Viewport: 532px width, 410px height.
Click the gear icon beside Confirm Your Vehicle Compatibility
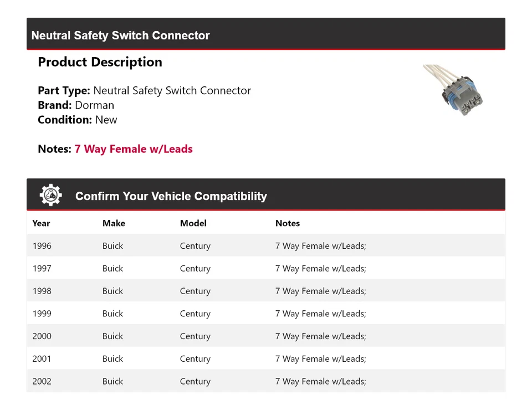pos(50,196)
